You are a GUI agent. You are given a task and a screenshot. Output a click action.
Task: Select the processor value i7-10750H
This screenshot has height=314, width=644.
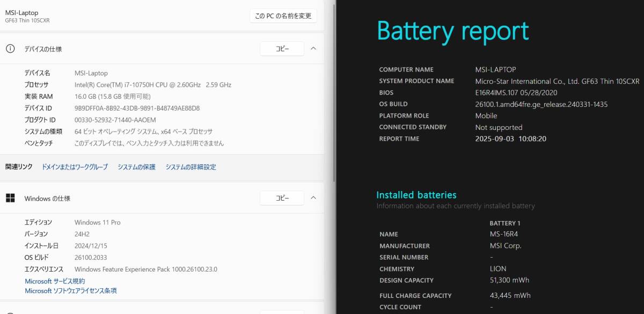153,85
